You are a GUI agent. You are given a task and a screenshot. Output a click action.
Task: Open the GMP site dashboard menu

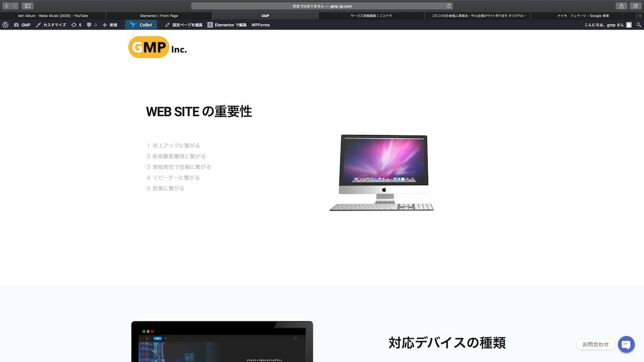tap(22, 25)
